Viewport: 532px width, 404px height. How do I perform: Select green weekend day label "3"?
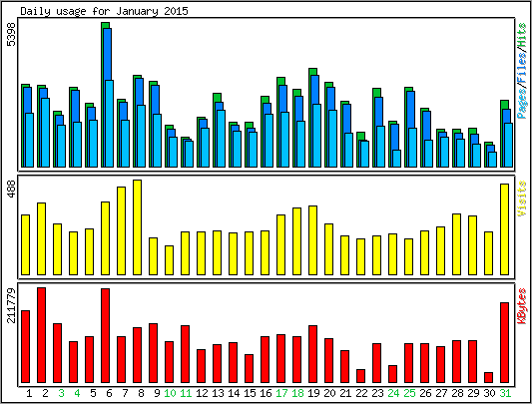[x=61, y=393]
